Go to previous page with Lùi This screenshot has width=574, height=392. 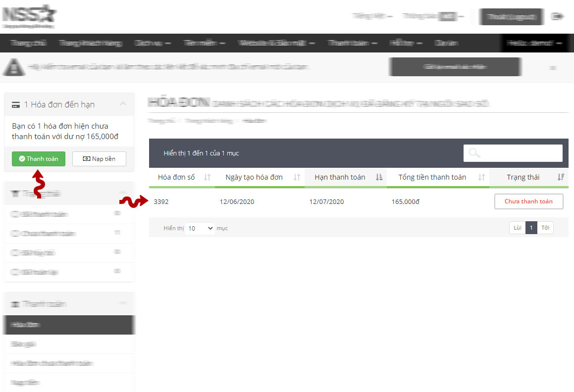tap(517, 228)
